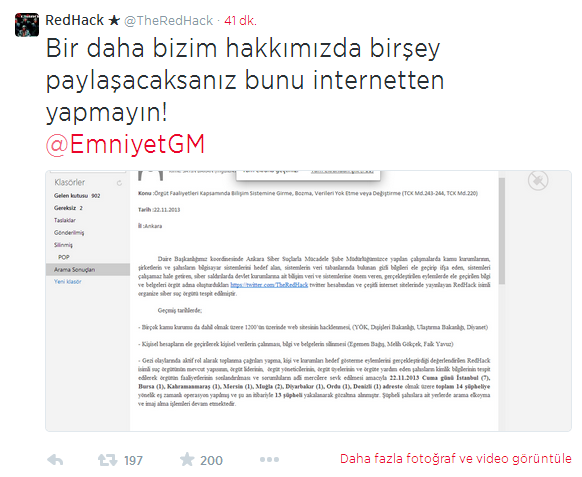The width and height of the screenshot is (582, 477).
Task: Select the Silinmiş folder
Action: (x=63, y=245)
